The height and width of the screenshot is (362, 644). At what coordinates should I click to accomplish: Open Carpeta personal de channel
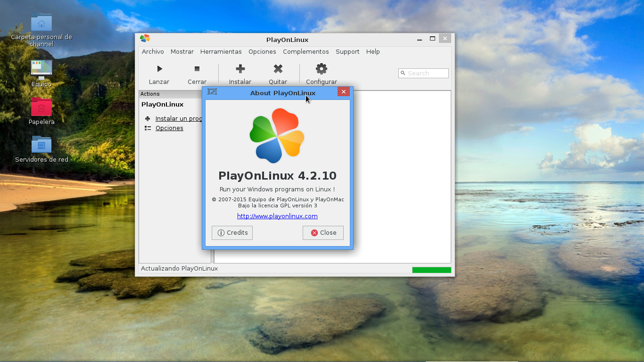(41, 22)
